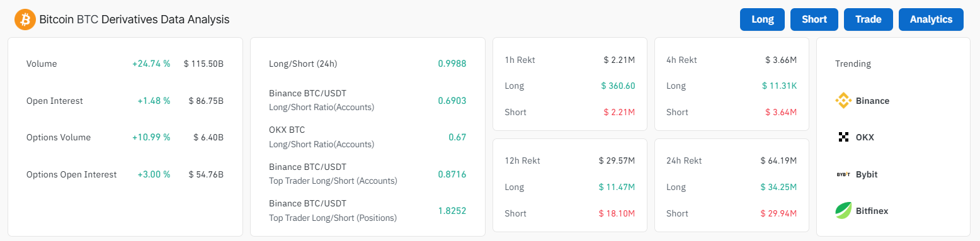Click the Binance BTC/USDT Top Trader Positions ratio 1.8252
This screenshot has height=241, width=980.
click(452, 211)
